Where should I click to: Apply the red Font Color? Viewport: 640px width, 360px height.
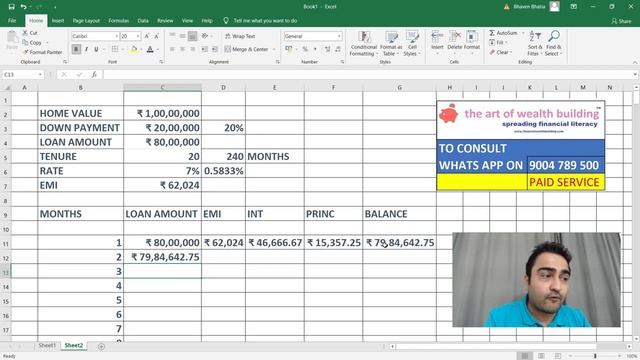pos(150,49)
